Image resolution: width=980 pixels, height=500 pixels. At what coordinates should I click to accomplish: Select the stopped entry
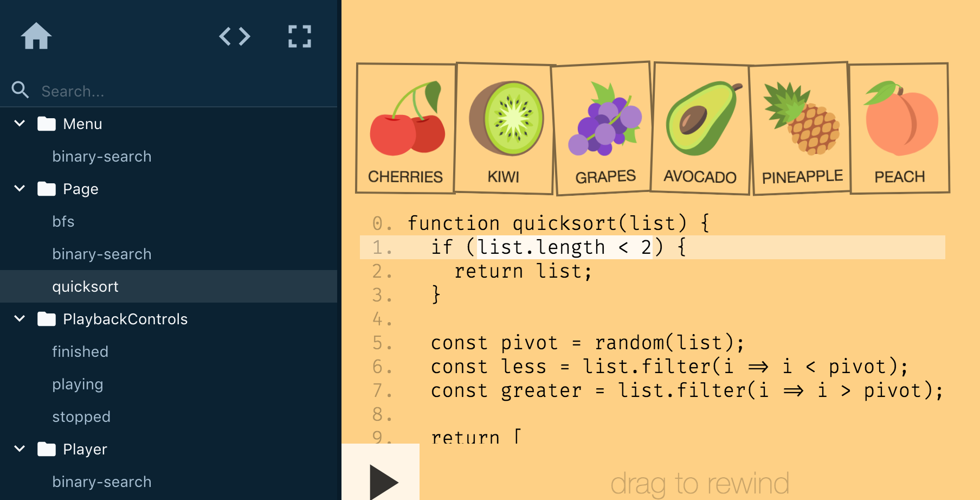pos(81,416)
